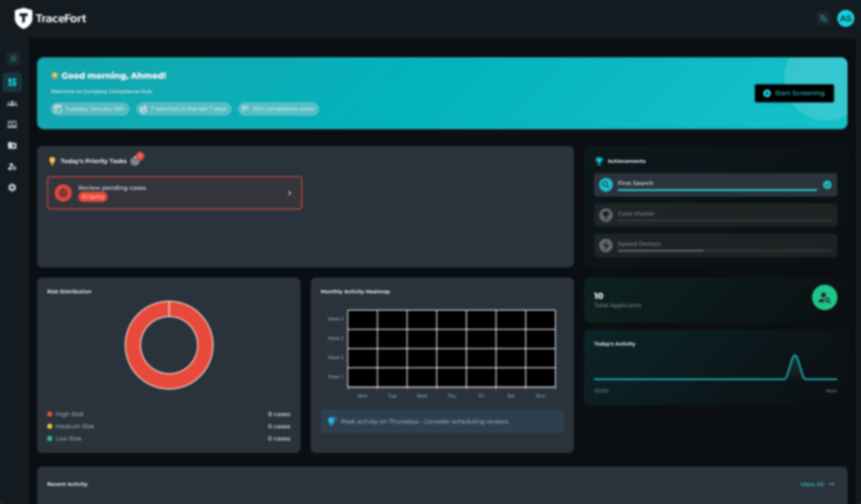Open the First Search achievement row
861x504 pixels.
click(715, 185)
